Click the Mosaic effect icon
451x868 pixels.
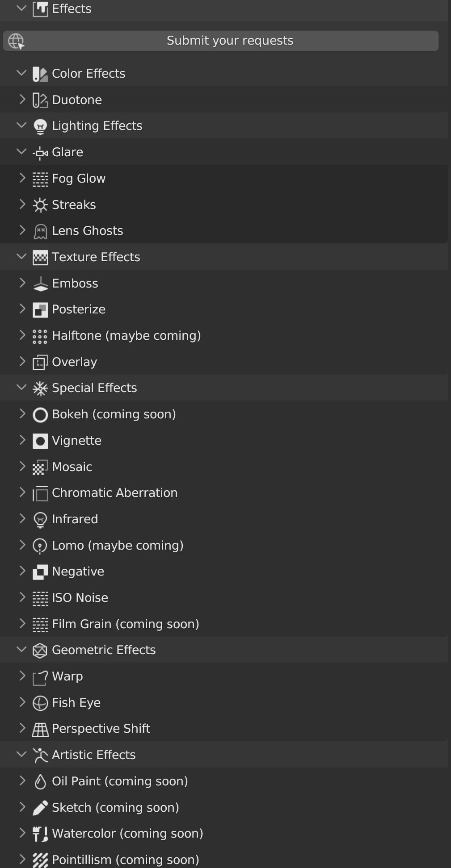(x=40, y=467)
